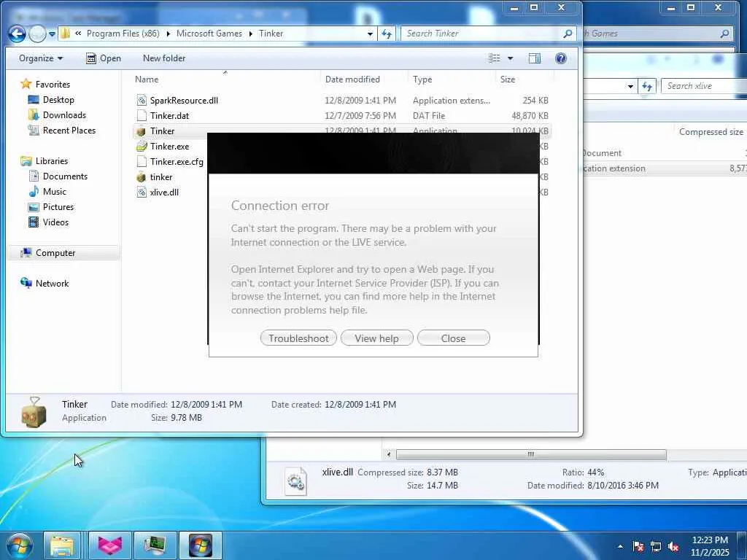Show hidden system tray icons
Viewport: 747px width, 560px height.
point(620,546)
